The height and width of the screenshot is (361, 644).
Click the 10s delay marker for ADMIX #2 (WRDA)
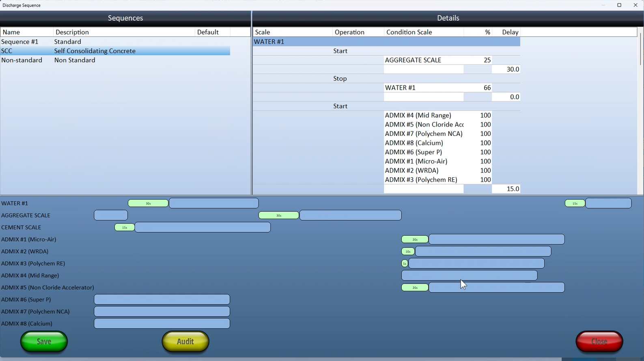click(x=408, y=251)
